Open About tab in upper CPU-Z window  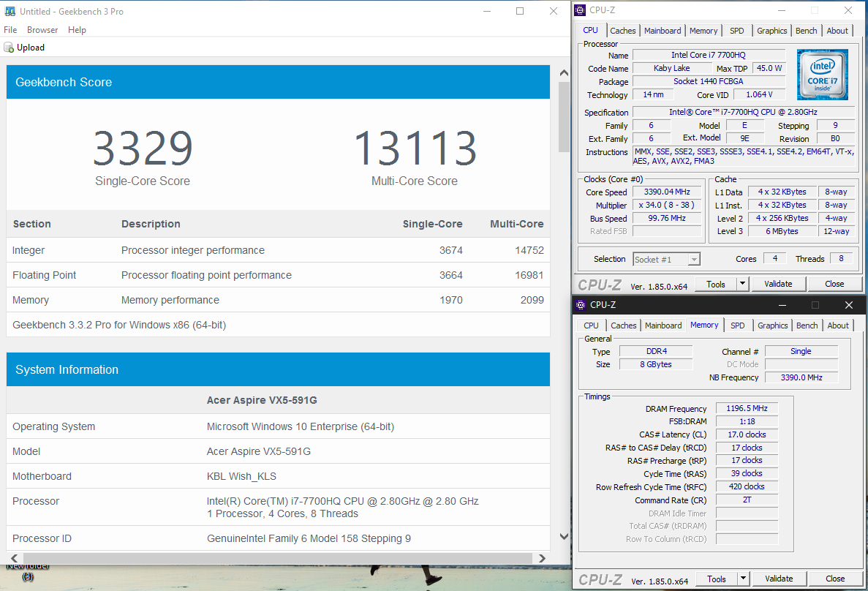[837, 31]
